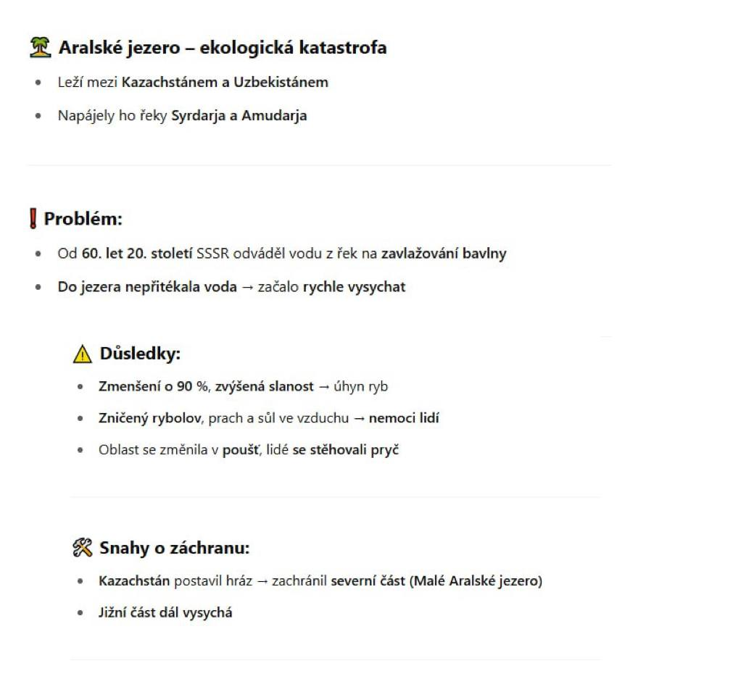Click bold text 'Kazachstánem a Uzbekistánem'
The height and width of the screenshot is (700, 754).
pos(225,82)
